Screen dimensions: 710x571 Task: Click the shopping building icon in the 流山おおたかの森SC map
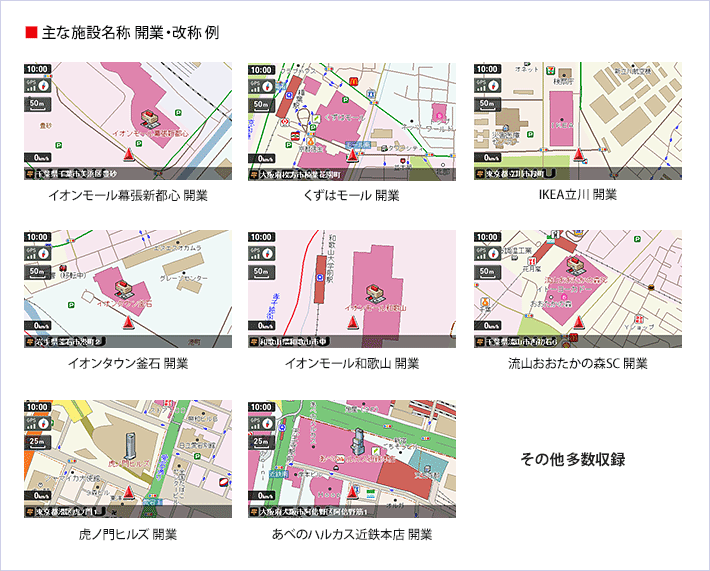pos(575,265)
